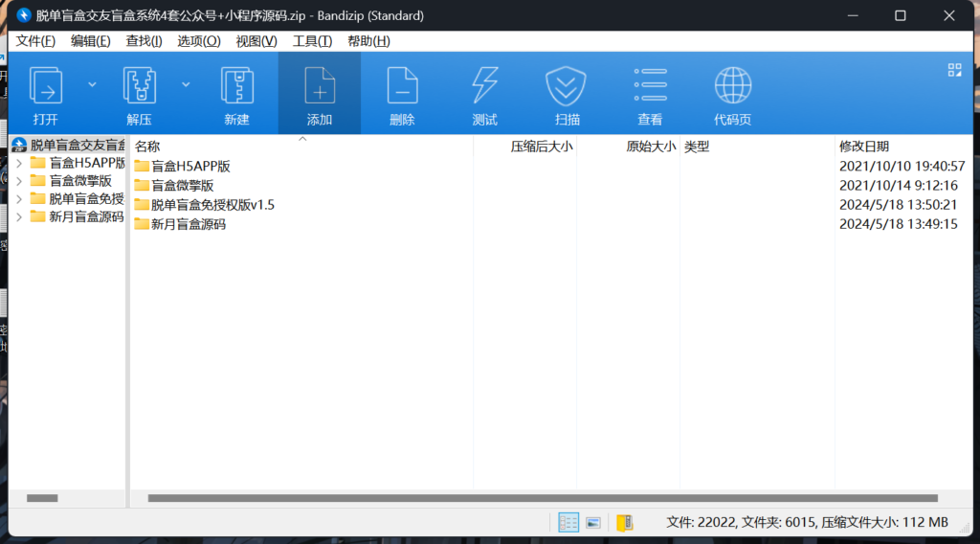Open the 文件(F) menu
The height and width of the screenshot is (544, 980).
click(x=35, y=41)
